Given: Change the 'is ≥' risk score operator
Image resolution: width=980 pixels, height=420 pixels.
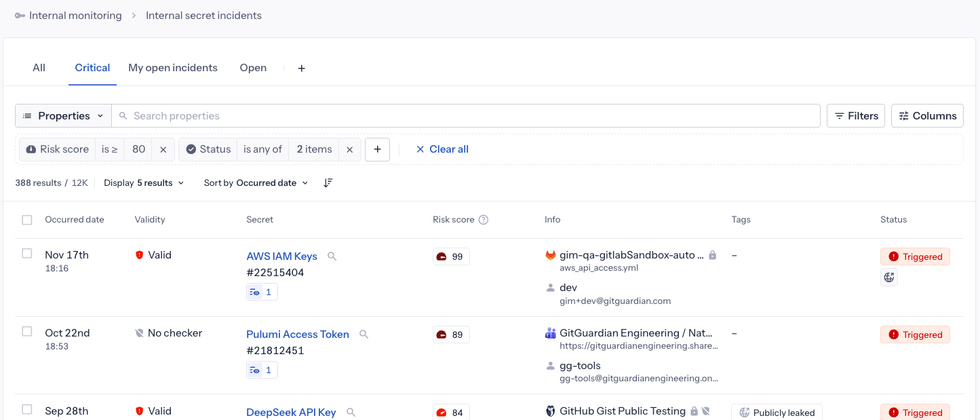Looking at the screenshot, I should 110,149.
